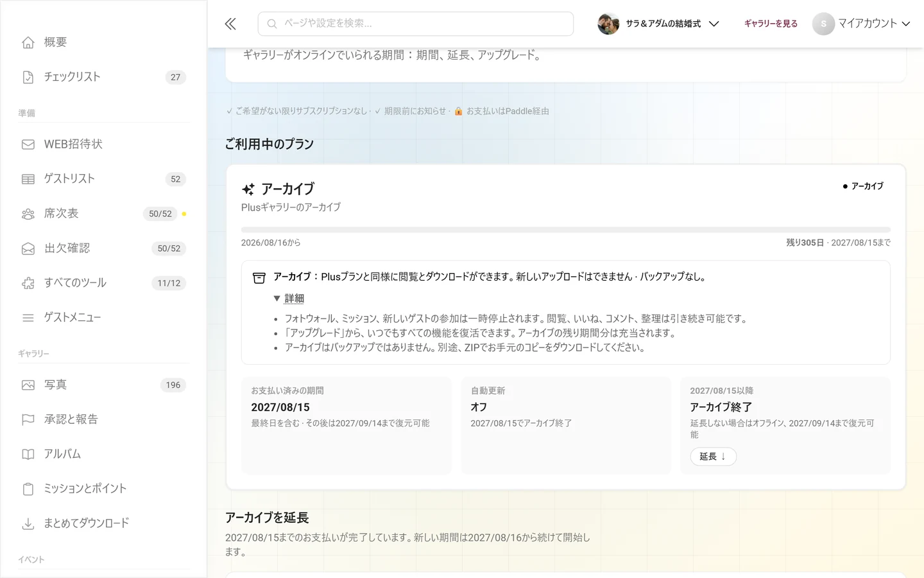
Task: Click the puzzle icon for すべてのツール
Action: point(28,283)
